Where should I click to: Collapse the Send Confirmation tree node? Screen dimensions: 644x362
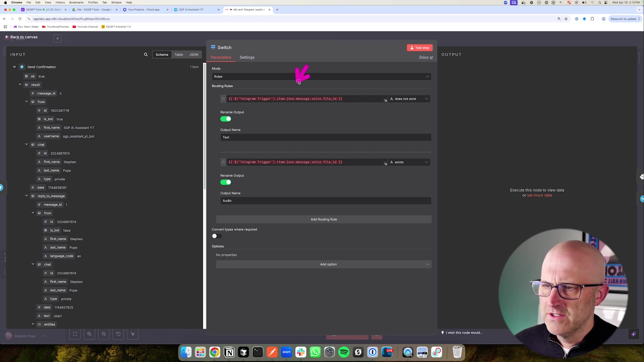(14, 67)
